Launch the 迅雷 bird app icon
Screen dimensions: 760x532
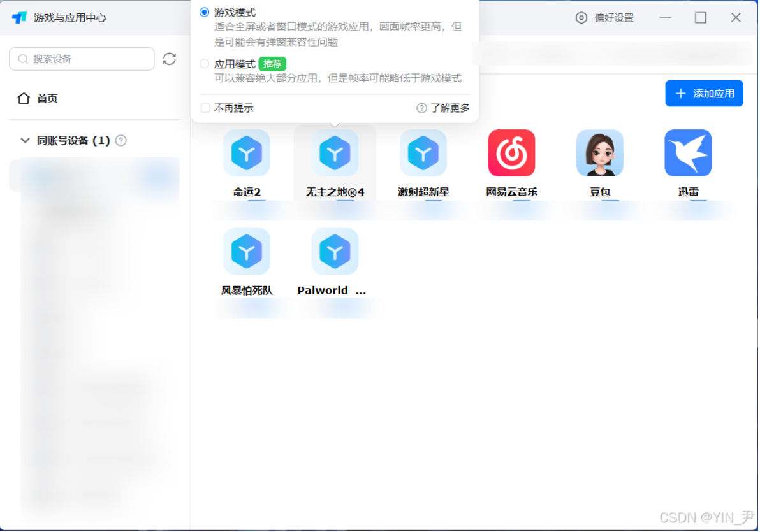(688, 153)
